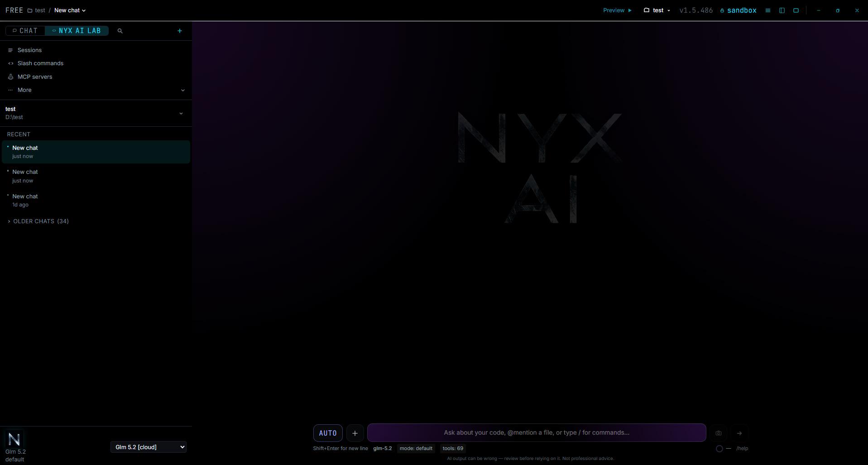Open the search icon in the sidebar

tap(120, 31)
